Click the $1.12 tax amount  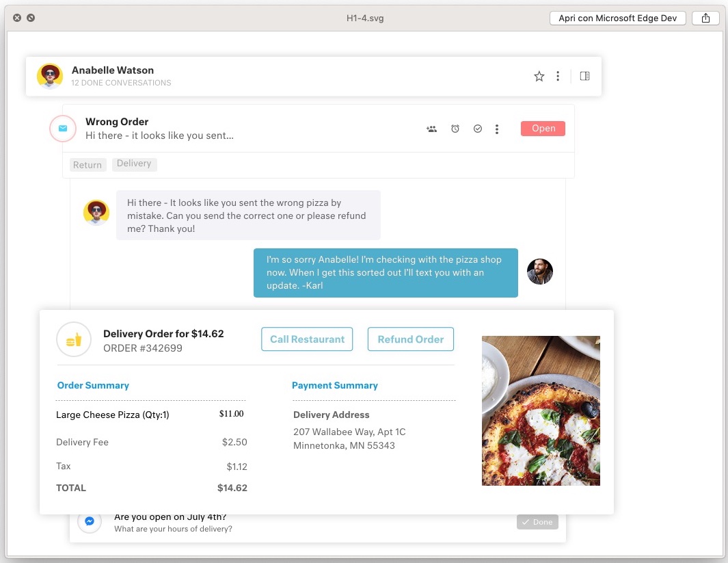click(x=237, y=467)
